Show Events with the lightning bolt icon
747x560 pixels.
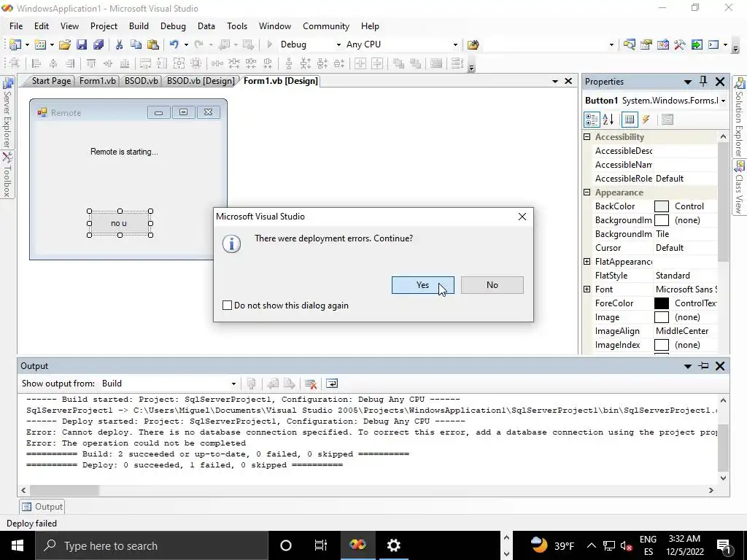tap(646, 120)
